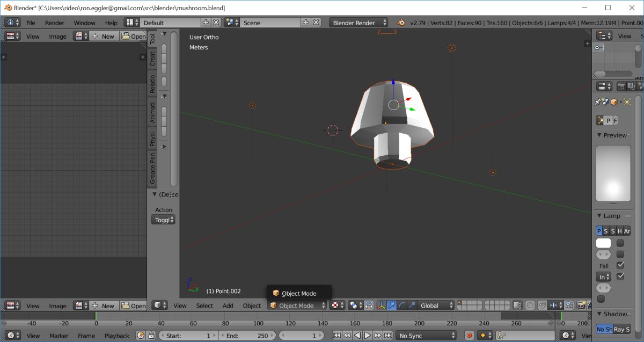The width and height of the screenshot is (644, 342).
Task: Open viewport shading mode selector
Action: point(338,305)
